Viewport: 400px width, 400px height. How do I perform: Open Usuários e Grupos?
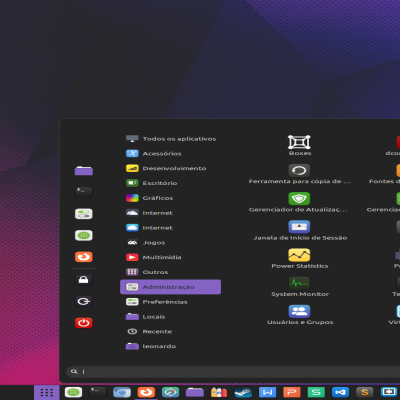pyautogui.click(x=299, y=315)
